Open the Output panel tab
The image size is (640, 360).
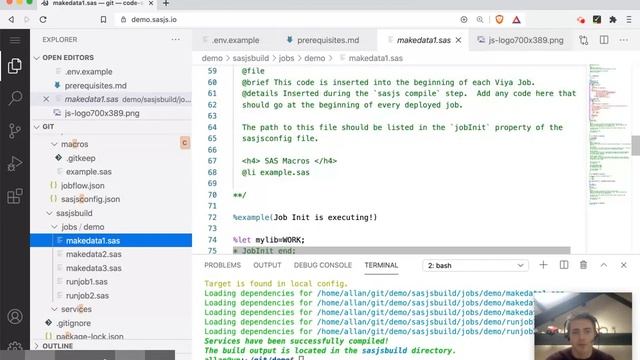[267, 265]
